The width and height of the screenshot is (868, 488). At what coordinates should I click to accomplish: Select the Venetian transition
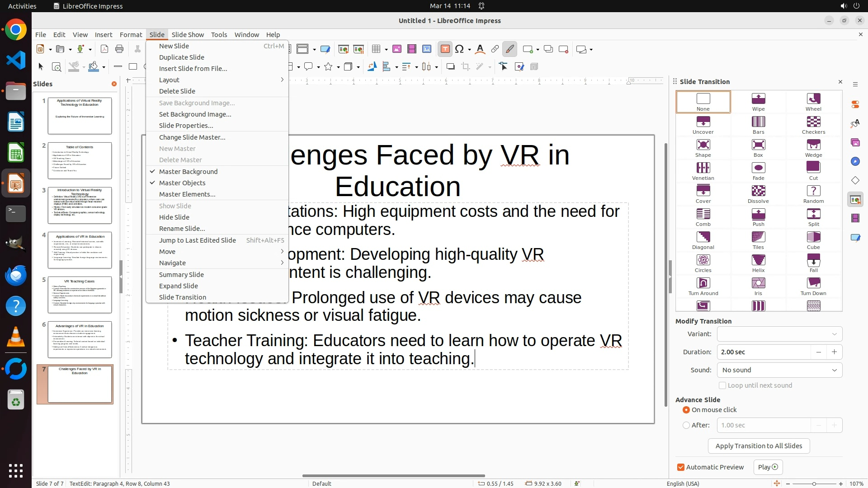pos(703,171)
